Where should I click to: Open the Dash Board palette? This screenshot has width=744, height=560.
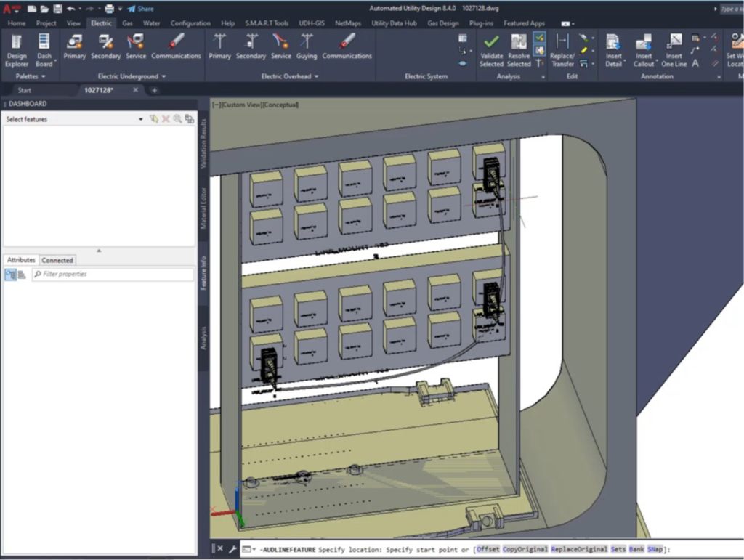[x=44, y=50]
